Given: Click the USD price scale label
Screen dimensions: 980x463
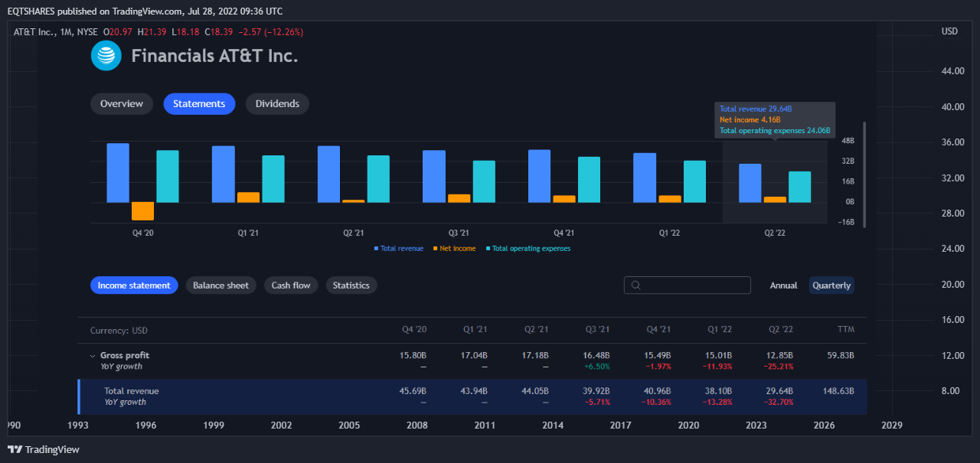Looking at the screenshot, I should coord(949,31).
